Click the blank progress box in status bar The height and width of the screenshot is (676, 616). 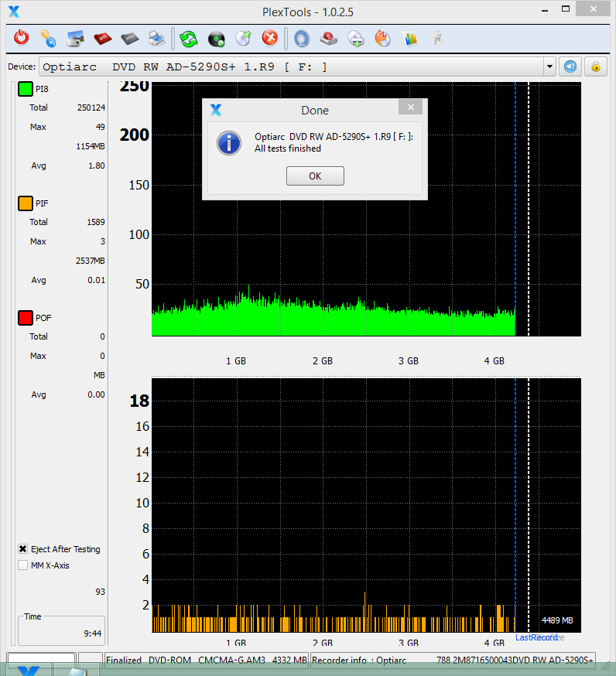42,660
